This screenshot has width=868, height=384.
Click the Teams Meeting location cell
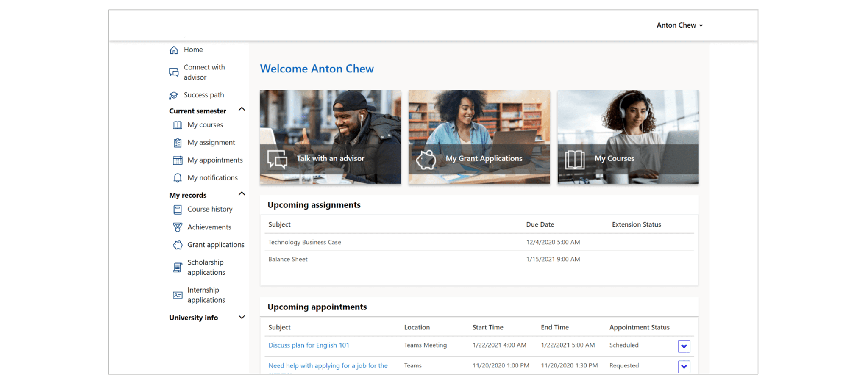[425, 345]
